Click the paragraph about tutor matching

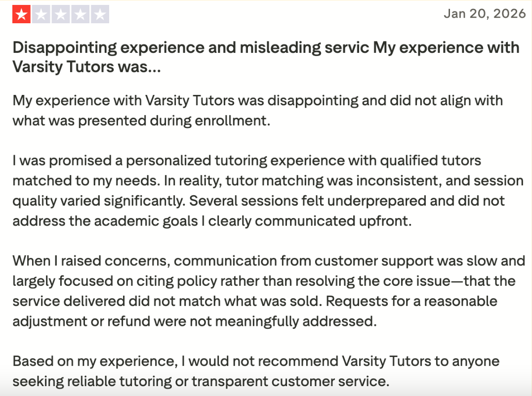pos(265,190)
